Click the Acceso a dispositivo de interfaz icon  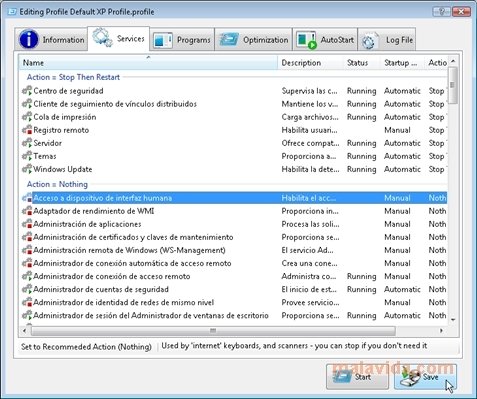click(x=27, y=198)
